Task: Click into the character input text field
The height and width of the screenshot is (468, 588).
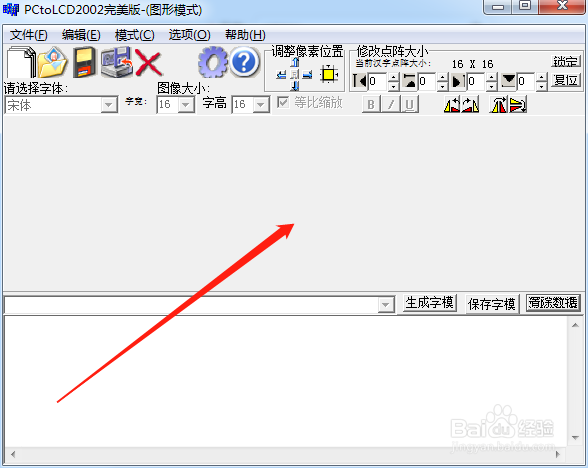Action: coord(191,305)
